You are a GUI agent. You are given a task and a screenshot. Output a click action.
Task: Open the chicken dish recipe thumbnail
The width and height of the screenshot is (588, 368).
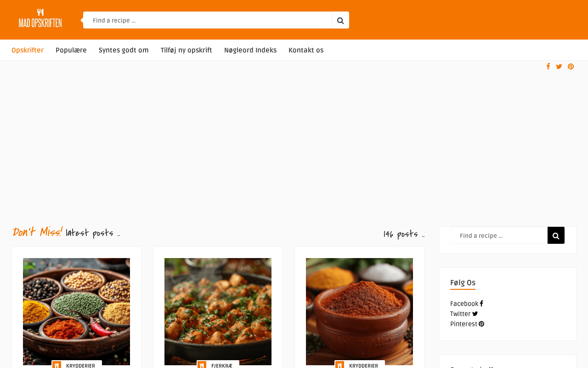(x=218, y=311)
